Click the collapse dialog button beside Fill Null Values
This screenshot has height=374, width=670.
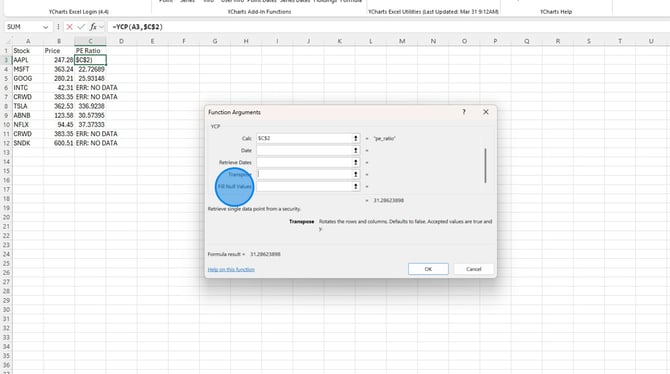click(x=356, y=186)
